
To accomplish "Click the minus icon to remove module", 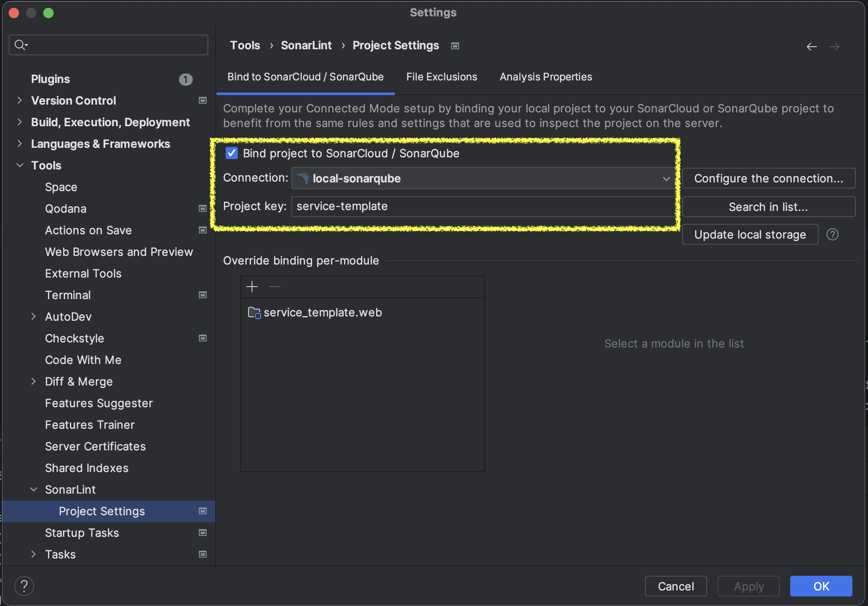I will pyautogui.click(x=274, y=287).
